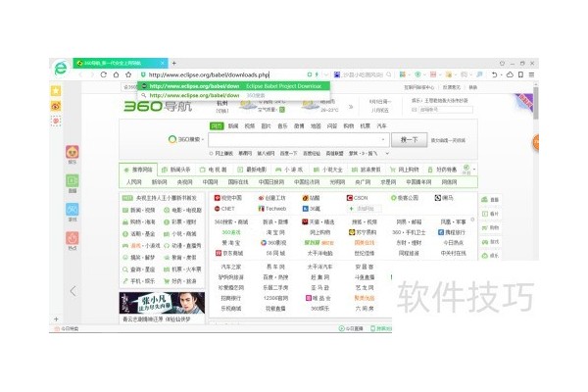Open the 360搜索 engine dropdown

185,139
